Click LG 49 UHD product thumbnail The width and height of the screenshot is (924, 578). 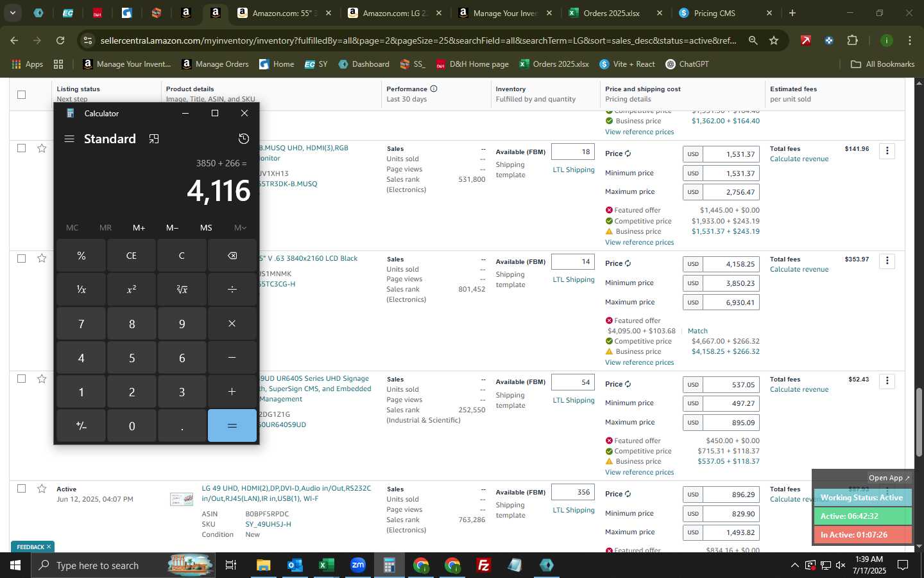click(182, 499)
